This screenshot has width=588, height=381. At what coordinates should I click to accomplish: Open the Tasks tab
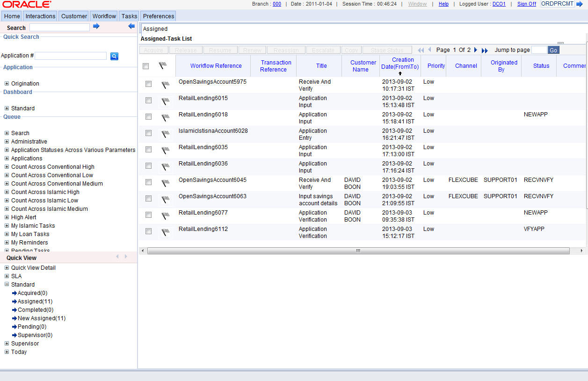point(130,16)
